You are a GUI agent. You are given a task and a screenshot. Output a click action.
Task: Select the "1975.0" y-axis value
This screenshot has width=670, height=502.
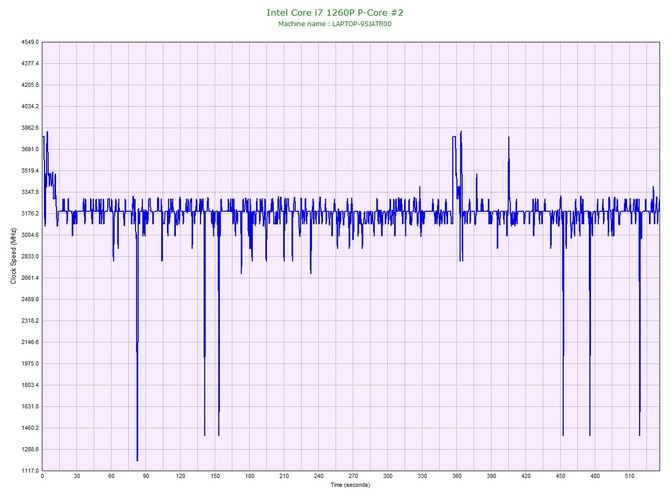tap(30, 364)
